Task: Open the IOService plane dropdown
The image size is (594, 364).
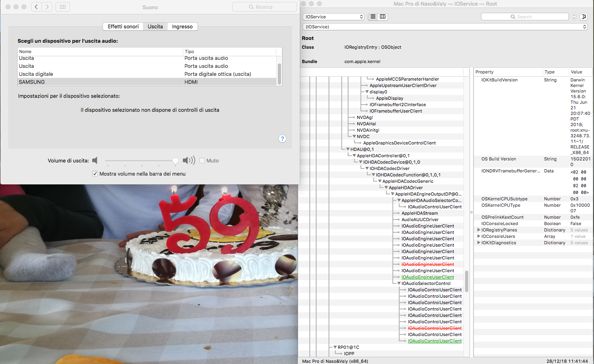Action: (334, 17)
